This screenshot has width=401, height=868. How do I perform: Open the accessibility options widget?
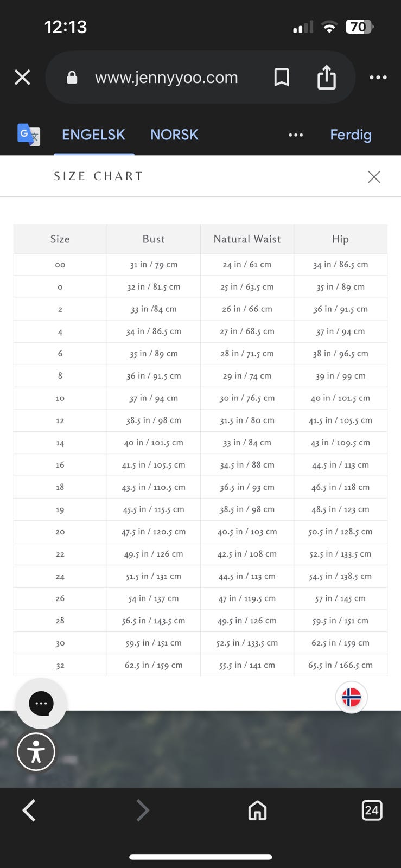click(x=36, y=752)
